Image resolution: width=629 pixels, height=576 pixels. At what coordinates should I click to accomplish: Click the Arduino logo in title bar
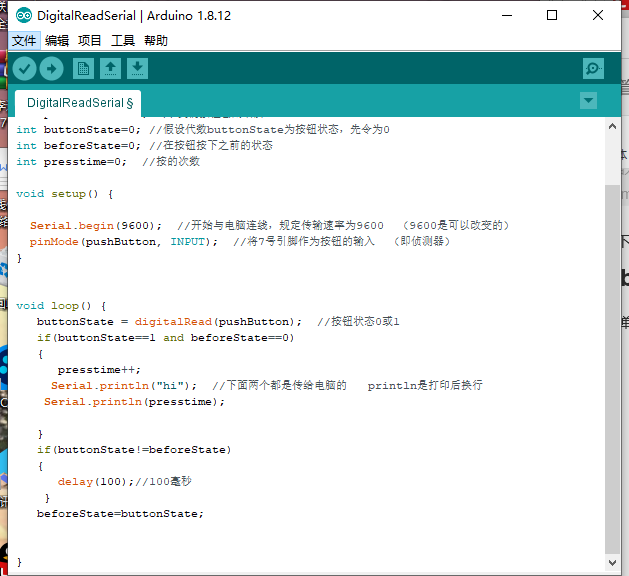click(24, 16)
